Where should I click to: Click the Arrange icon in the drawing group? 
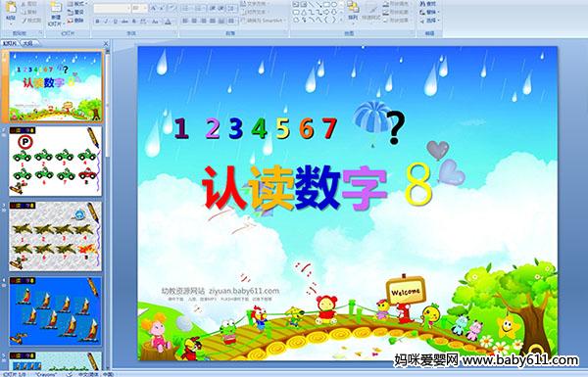tap(353, 11)
